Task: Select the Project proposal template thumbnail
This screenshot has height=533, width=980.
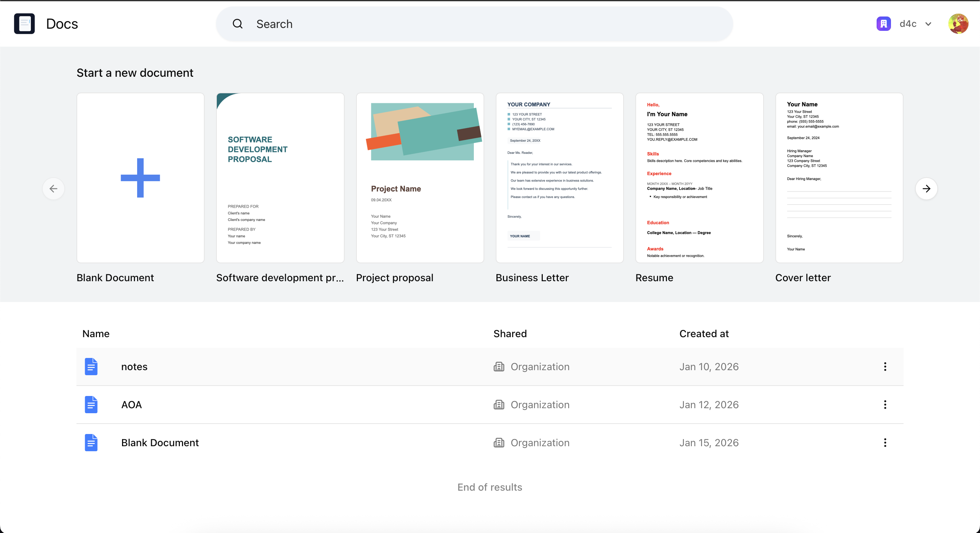Action: (420, 178)
